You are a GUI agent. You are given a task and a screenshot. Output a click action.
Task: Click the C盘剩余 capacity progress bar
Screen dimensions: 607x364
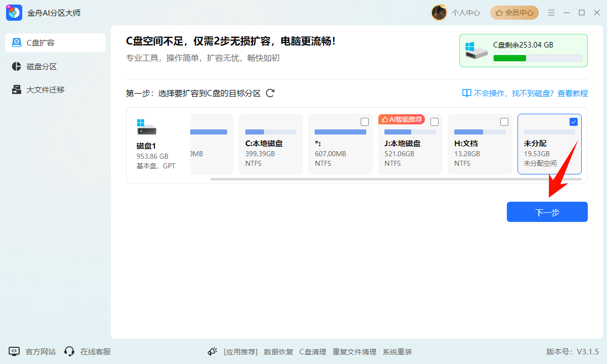pyautogui.click(x=538, y=58)
